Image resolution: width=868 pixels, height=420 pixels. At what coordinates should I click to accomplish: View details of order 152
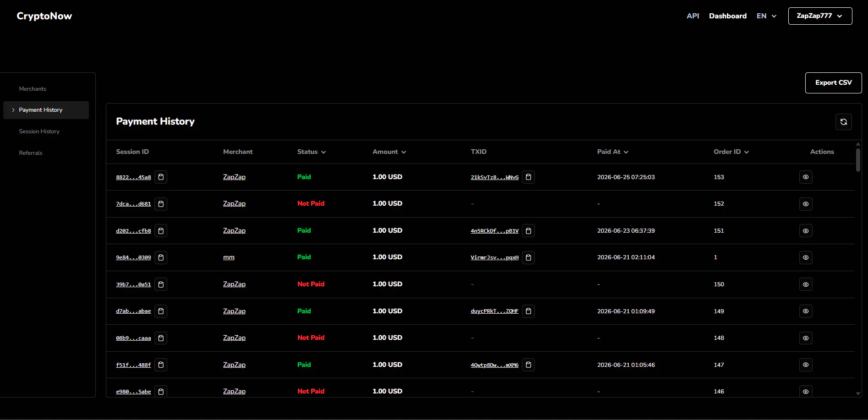click(806, 204)
